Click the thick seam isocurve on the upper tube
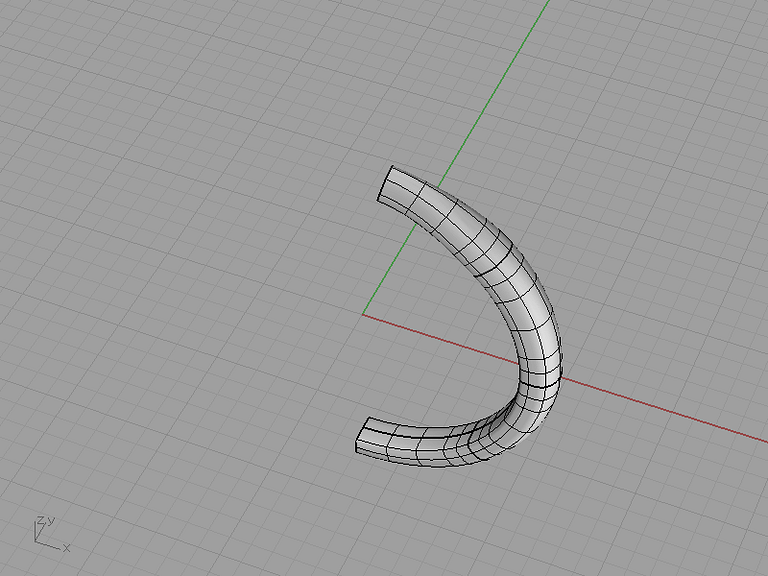 point(494,261)
